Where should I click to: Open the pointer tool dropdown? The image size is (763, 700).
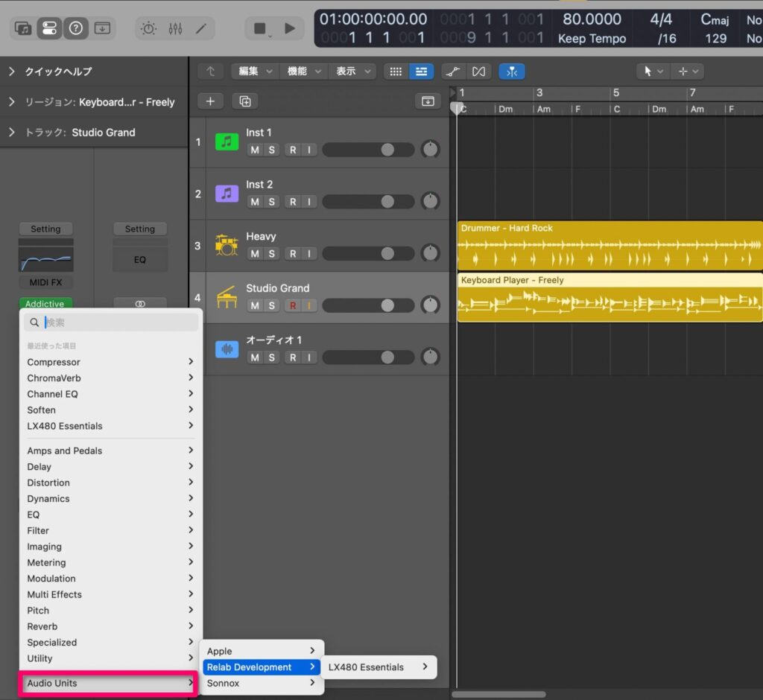[x=653, y=71]
